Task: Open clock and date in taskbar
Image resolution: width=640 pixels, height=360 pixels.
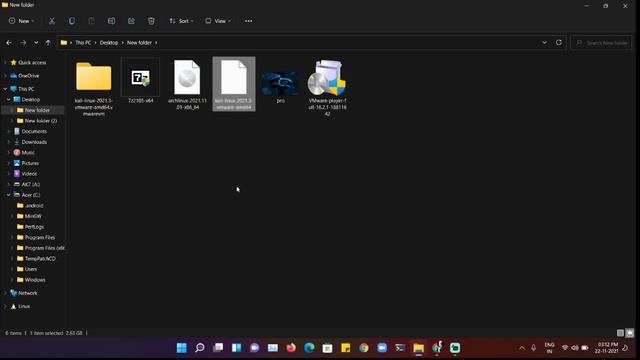Action: pyautogui.click(x=606, y=348)
